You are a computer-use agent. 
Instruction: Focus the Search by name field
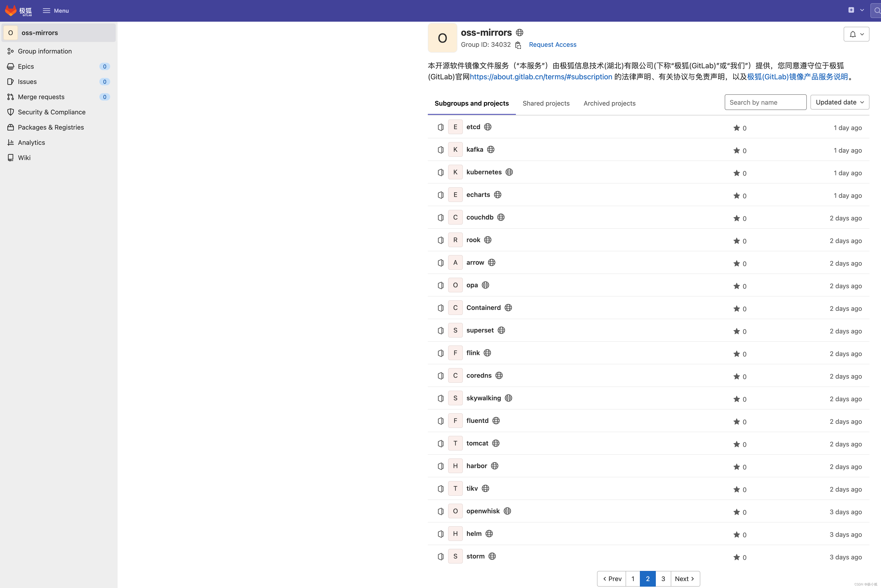[765, 102]
